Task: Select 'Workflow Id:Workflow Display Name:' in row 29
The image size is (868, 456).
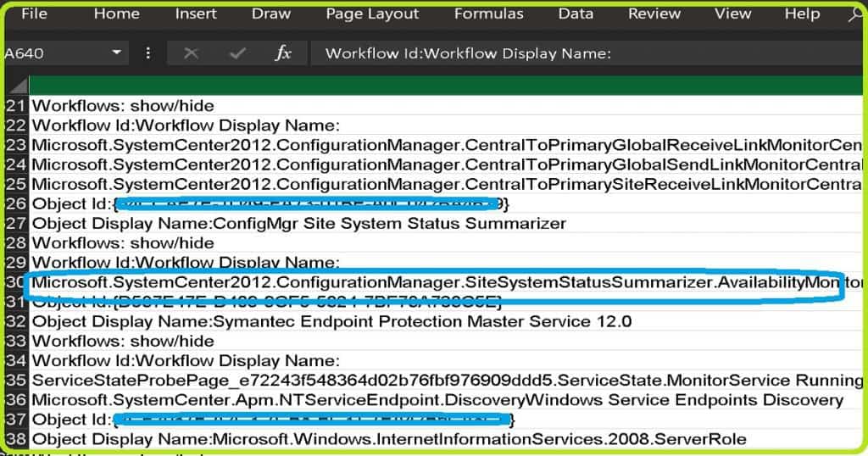Action: coord(446,262)
